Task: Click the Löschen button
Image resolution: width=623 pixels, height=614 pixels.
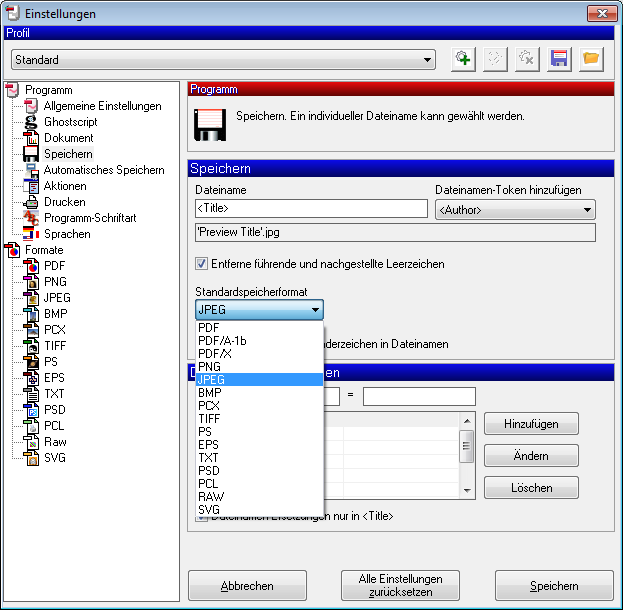Action: pyautogui.click(x=531, y=488)
